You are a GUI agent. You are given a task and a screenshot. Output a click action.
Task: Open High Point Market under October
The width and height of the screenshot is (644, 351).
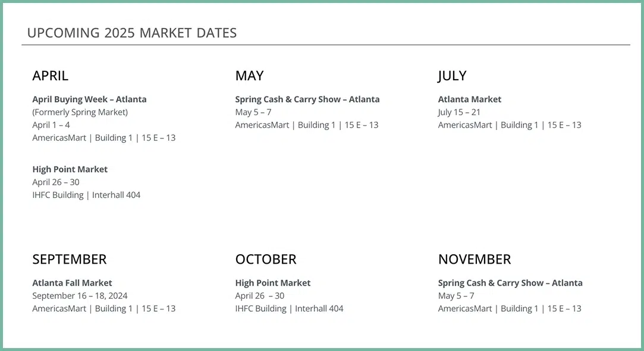coord(273,283)
